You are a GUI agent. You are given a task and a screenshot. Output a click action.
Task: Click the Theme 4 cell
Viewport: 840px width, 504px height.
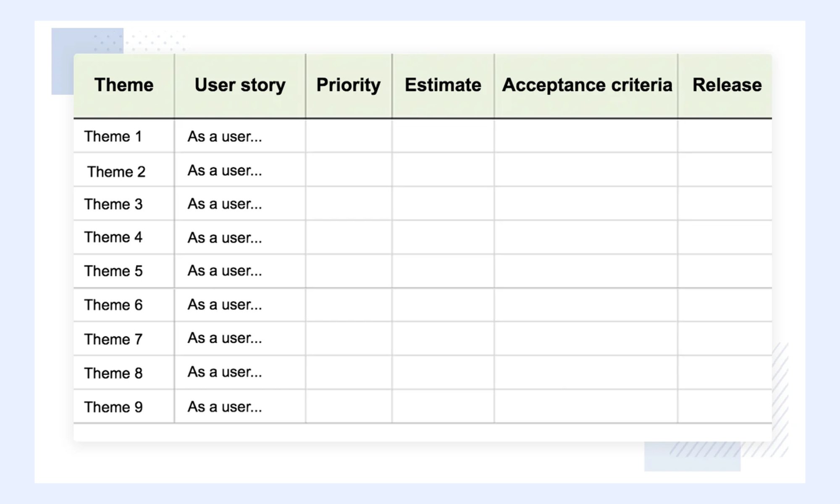click(124, 237)
